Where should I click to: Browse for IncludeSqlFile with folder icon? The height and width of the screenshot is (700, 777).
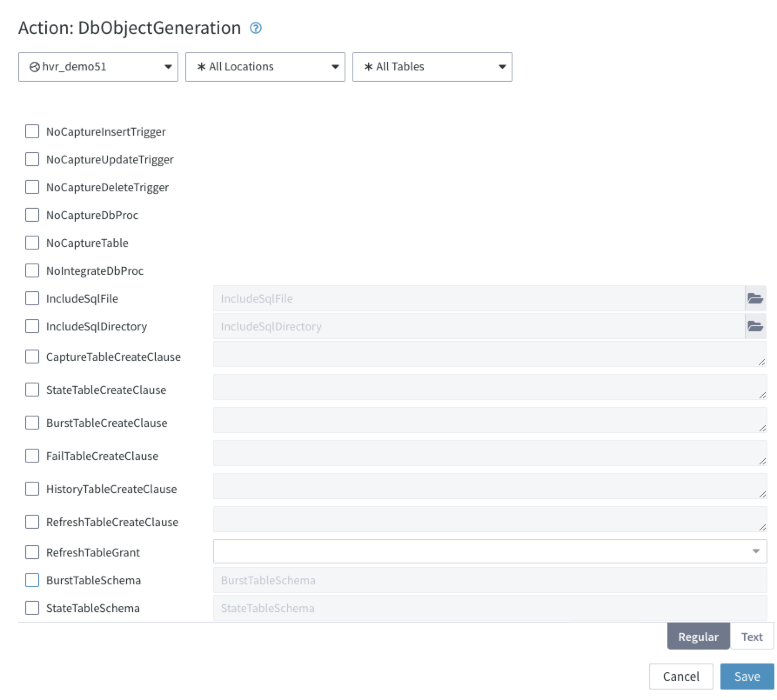pos(755,298)
